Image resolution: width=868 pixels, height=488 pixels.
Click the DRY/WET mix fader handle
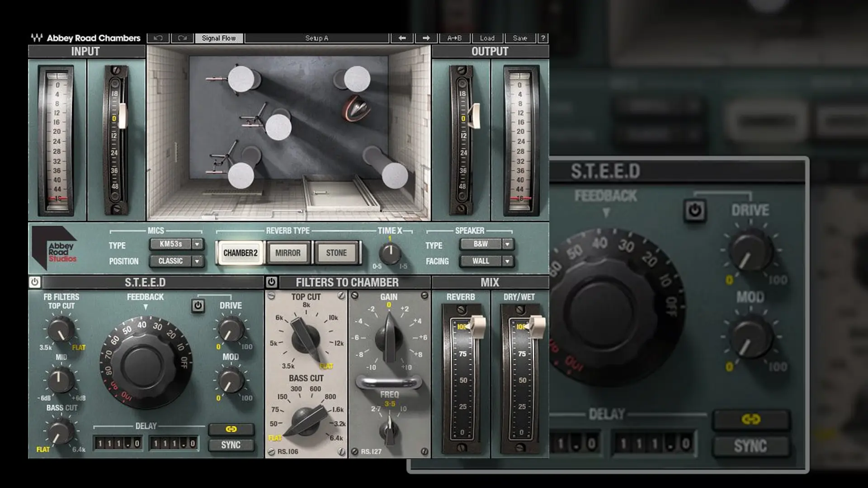[x=536, y=327]
